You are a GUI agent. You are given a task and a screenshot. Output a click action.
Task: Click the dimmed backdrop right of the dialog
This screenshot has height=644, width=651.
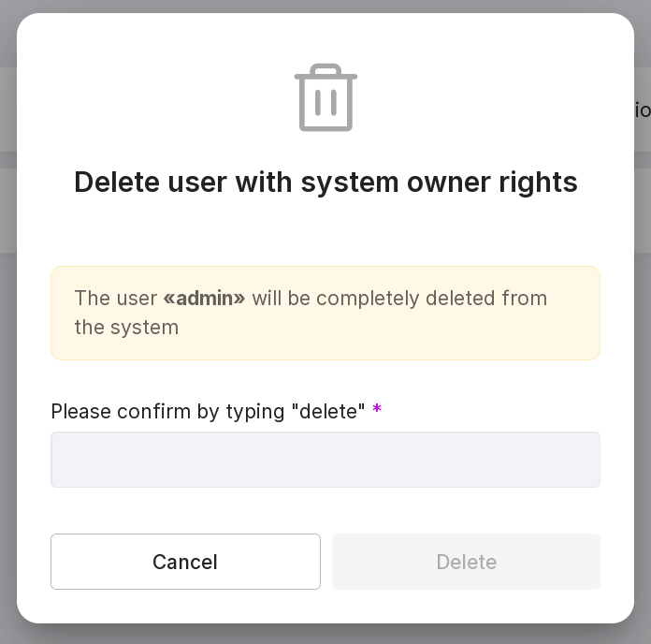[x=643, y=374]
